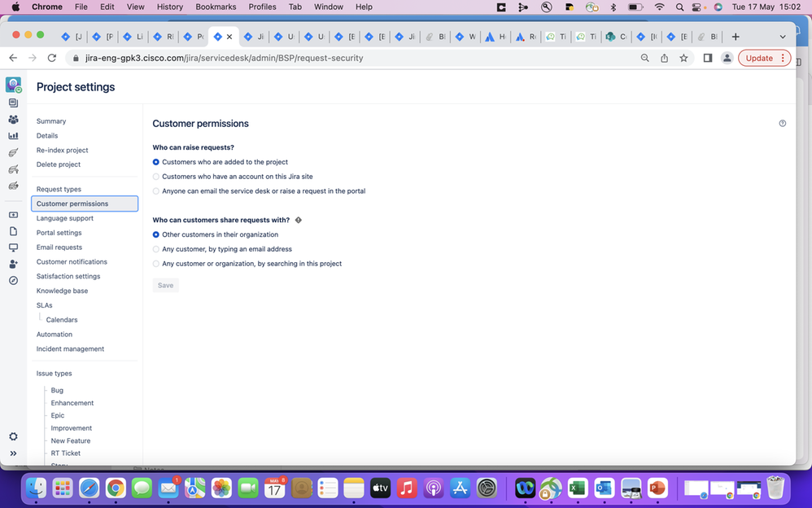Open the Invite team sidebar icon

click(x=13, y=264)
